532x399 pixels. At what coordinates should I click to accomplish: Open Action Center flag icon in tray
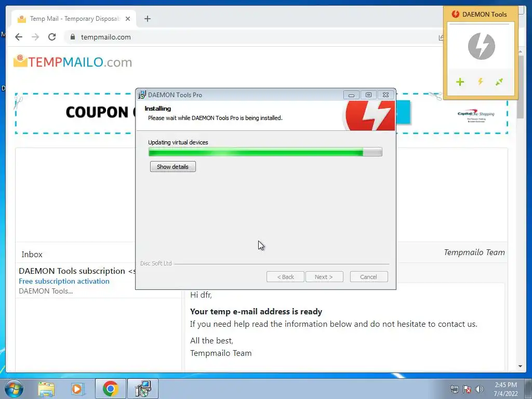467,389
